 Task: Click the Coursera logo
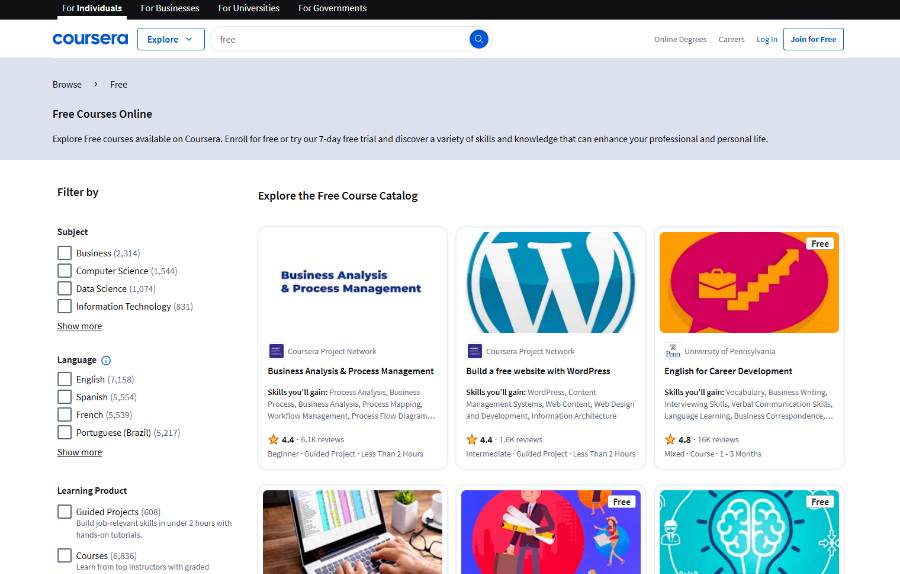(90, 39)
